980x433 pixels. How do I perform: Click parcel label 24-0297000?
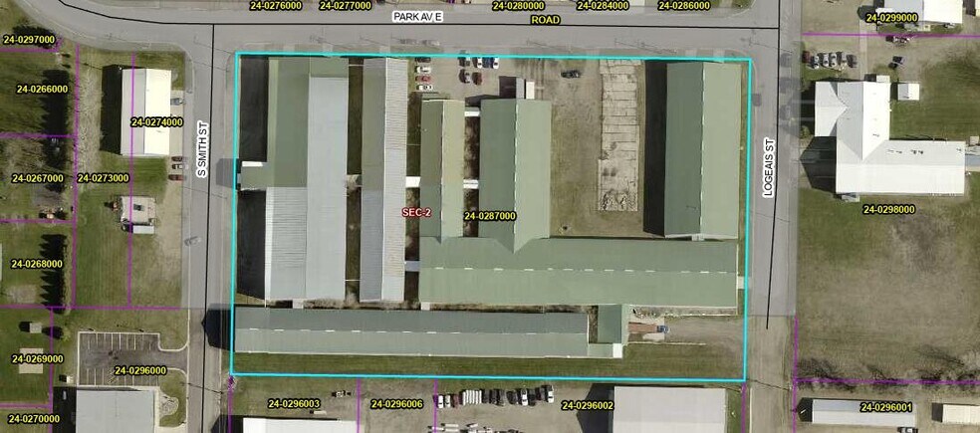tap(30, 40)
